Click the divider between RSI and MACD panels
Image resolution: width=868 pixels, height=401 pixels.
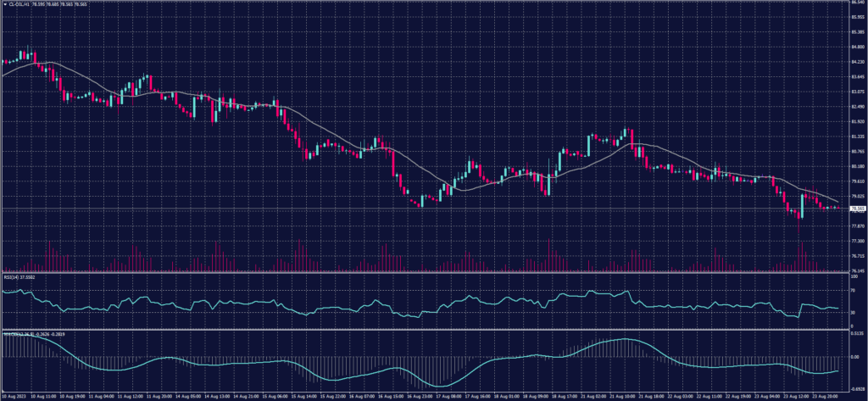[424, 329]
